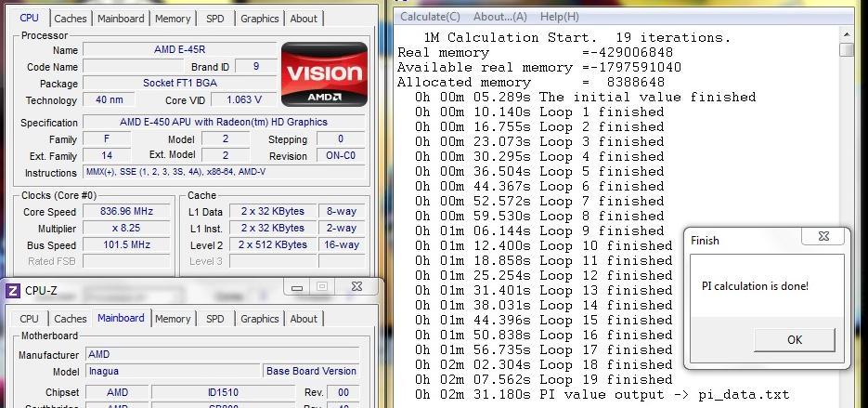Click the processor Name field 'AMD E-45R'
Viewport: 868px width, 408px height.
click(179, 49)
